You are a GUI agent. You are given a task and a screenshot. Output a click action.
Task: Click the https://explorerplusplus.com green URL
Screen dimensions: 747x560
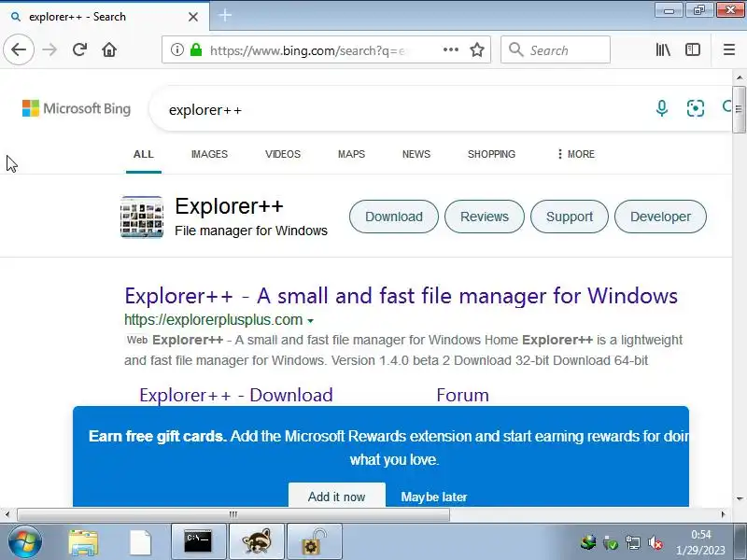click(x=214, y=319)
